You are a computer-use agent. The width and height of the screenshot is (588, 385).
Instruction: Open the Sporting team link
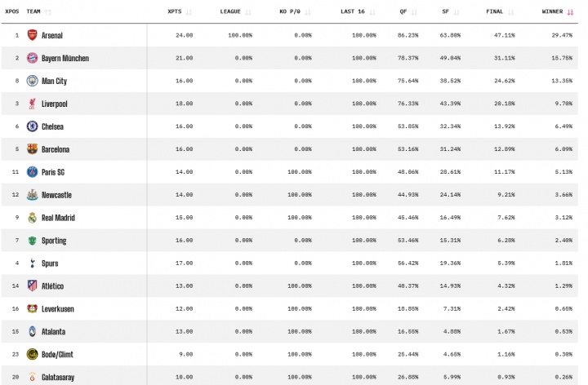point(54,241)
